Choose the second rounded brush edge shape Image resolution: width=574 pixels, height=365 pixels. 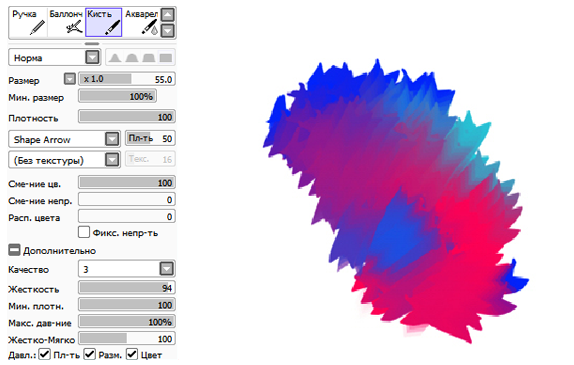132,58
